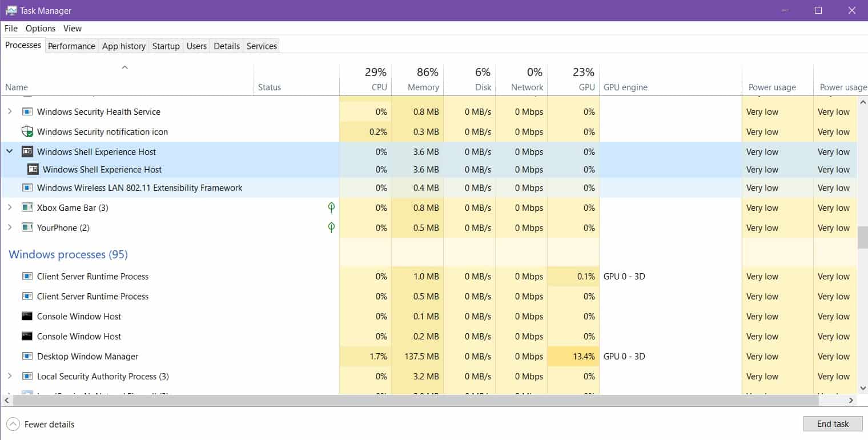Expand Local Security Authority Process (3) group
The height and width of the screenshot is (440, 868).
coord(10,377)
